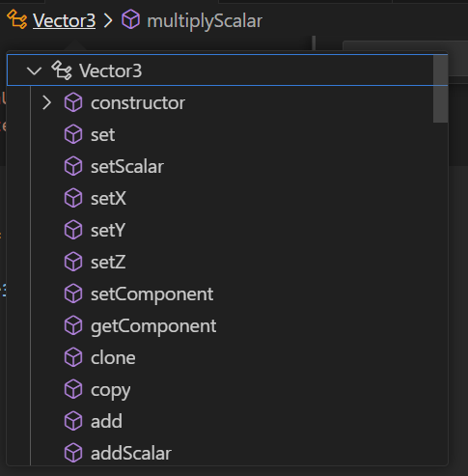Open the Vector3 breadcrumb item
Image resolution: width=468 pixels, height=476 pixels.
[x=64, y=21]
